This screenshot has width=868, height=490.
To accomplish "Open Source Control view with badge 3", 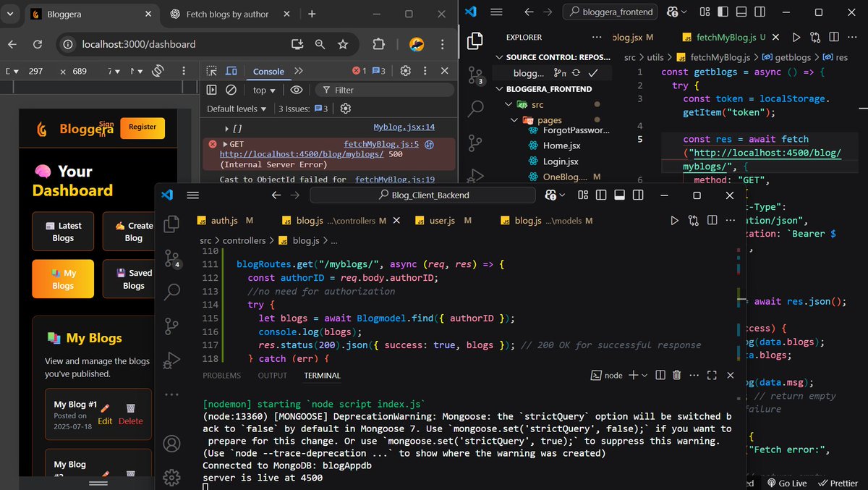I will tap(475, 75).
